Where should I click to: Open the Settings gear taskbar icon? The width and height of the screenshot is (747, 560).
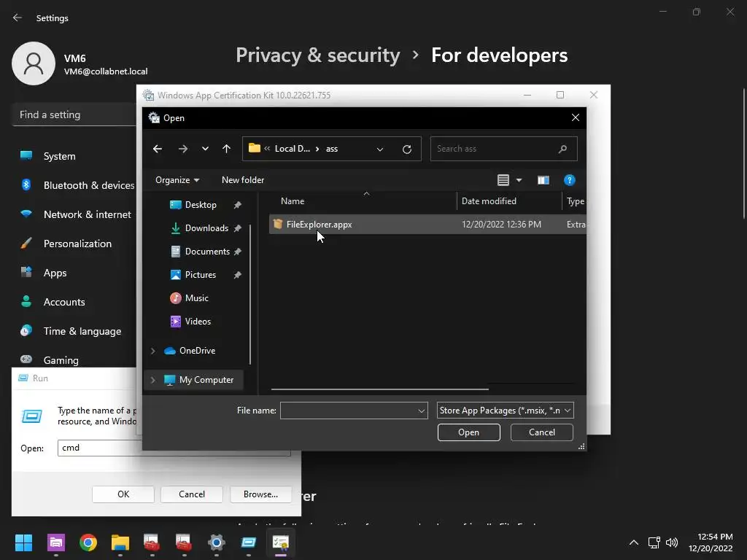pyautogui.click(x=216, y=542)
